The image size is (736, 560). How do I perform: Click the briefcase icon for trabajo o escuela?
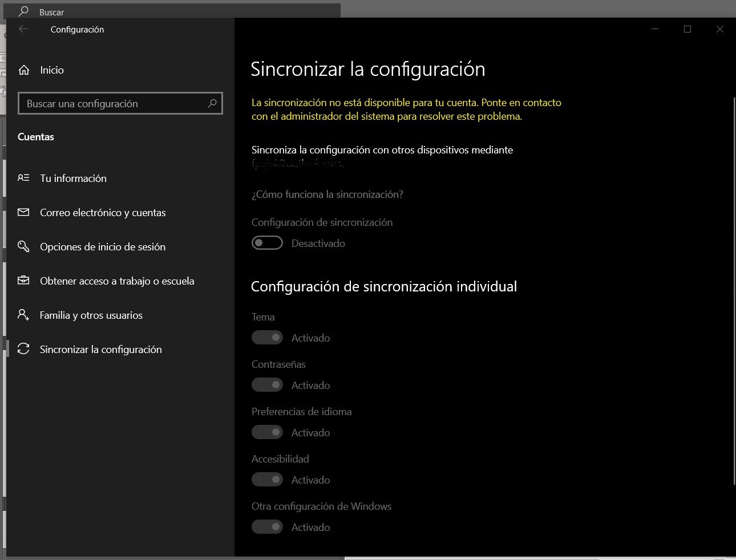(23, 281)
